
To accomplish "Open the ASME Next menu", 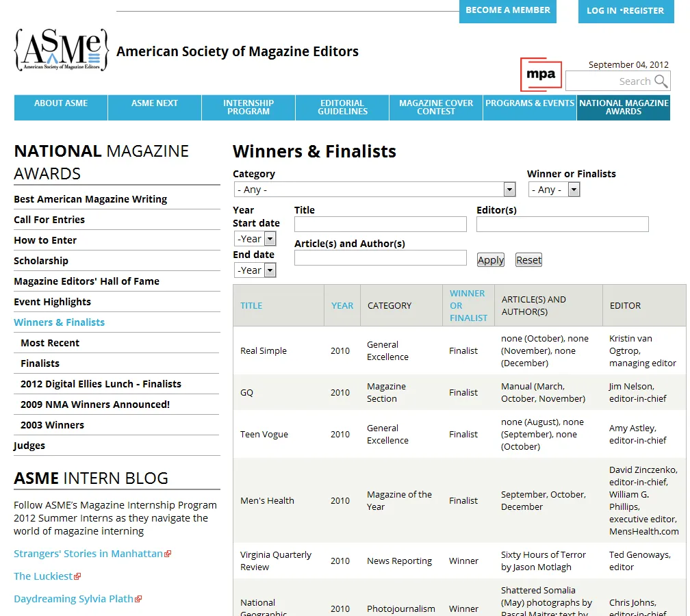I will click(155, 107).
